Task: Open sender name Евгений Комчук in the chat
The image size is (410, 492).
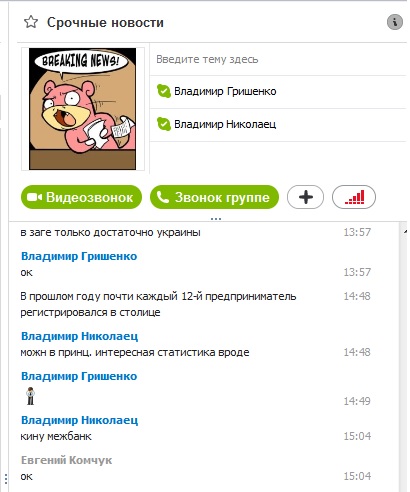Action: click(66, 460)
